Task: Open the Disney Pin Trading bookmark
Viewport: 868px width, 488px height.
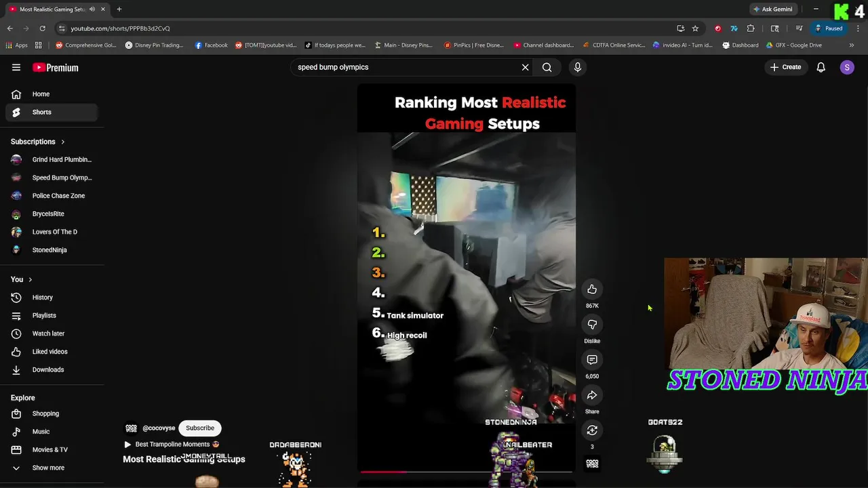Action: pos(155,45)
